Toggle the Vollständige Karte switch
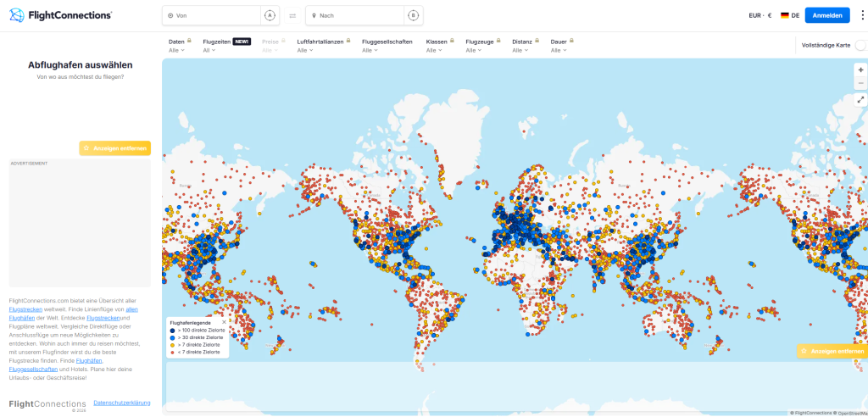Screen dimensions: 868x417 coord(860,44)
